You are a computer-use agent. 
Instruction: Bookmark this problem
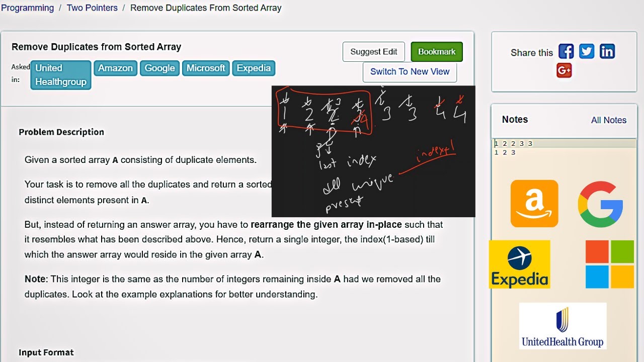click(437, 52)
